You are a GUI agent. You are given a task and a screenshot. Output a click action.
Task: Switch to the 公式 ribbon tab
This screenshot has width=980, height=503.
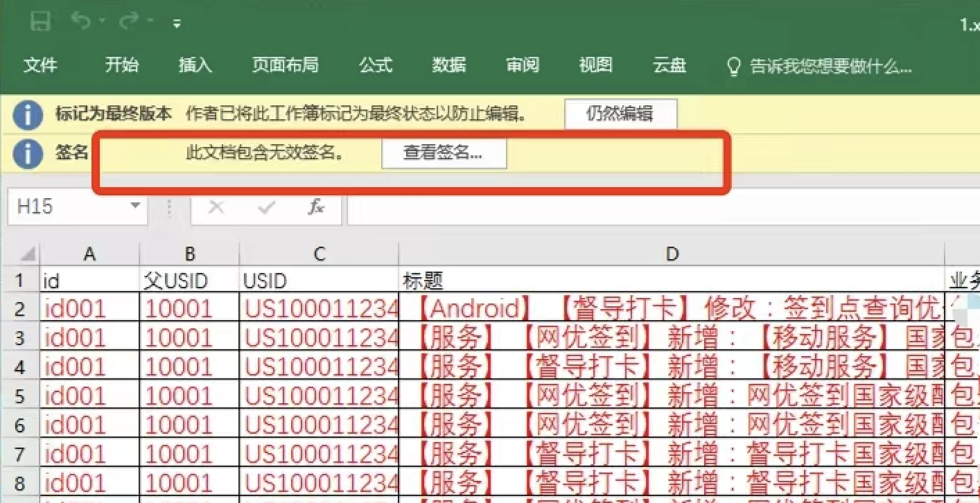coord(376,66)
